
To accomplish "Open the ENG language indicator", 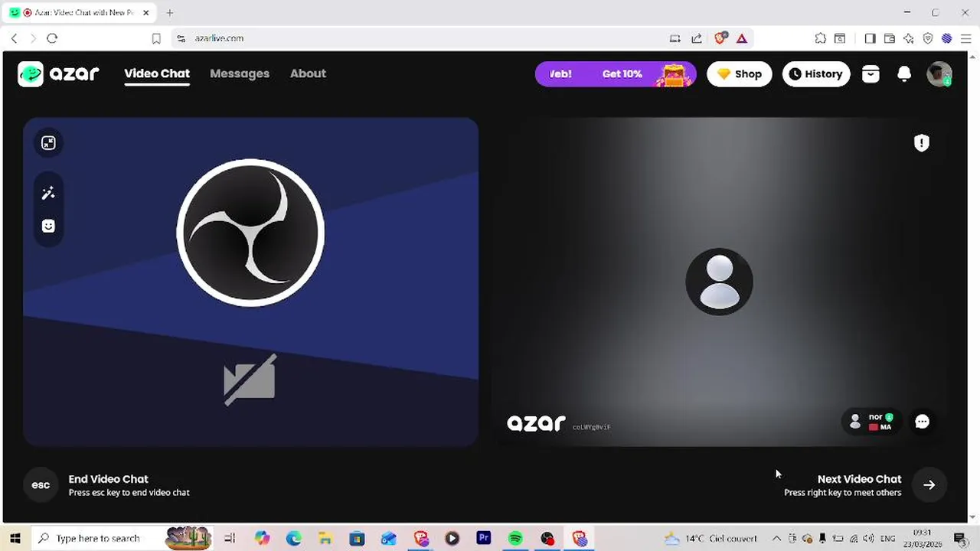I will (x=887, y=538).
